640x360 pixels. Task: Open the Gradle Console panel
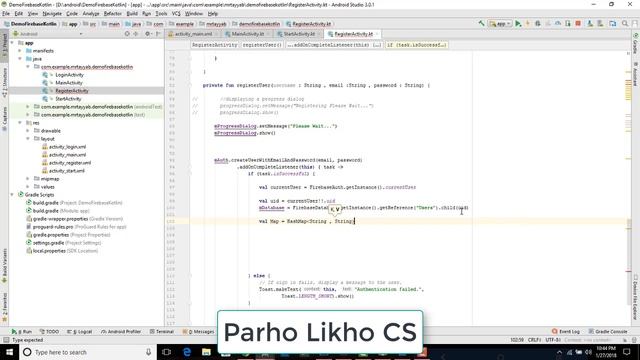608,332
